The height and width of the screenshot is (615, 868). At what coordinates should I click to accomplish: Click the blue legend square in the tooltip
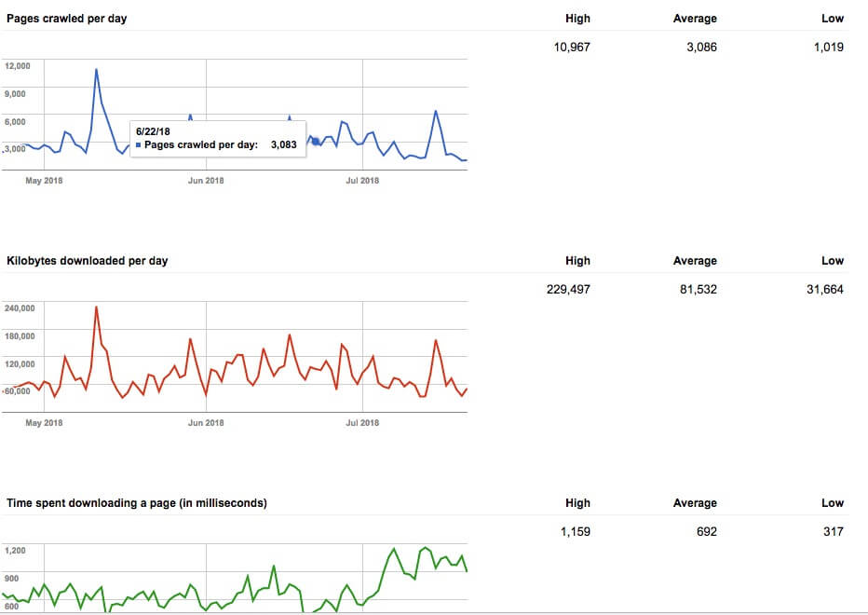click(x=139, y=145)
